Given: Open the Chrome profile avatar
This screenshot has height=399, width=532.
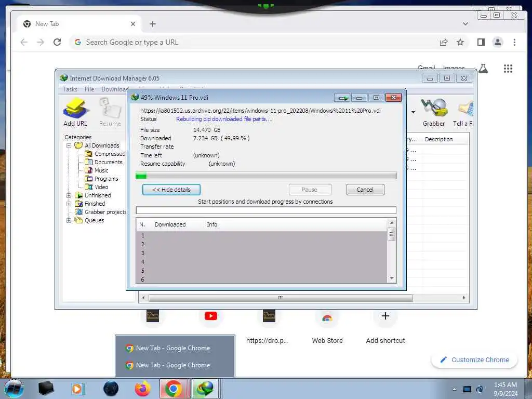Looking at the screenshot, I should [x=498, y=42].
